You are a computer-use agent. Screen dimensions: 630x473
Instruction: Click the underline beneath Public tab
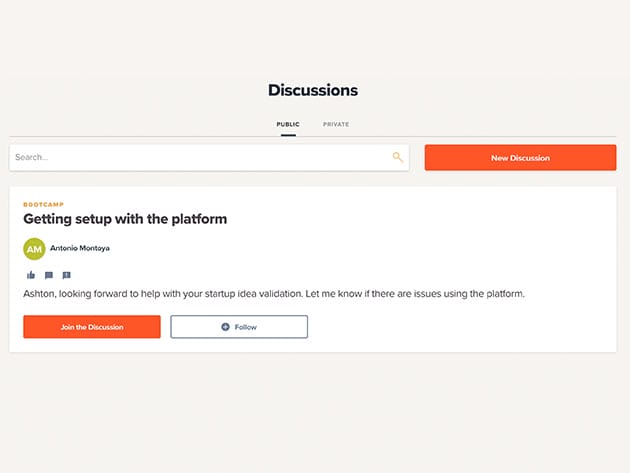[x=288, y=134]
